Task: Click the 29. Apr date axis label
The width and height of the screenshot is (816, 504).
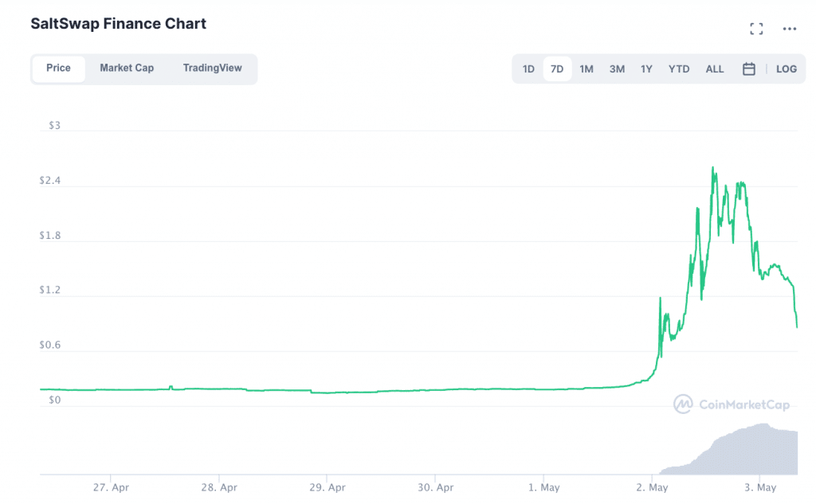Action: [x=327, y=487]
